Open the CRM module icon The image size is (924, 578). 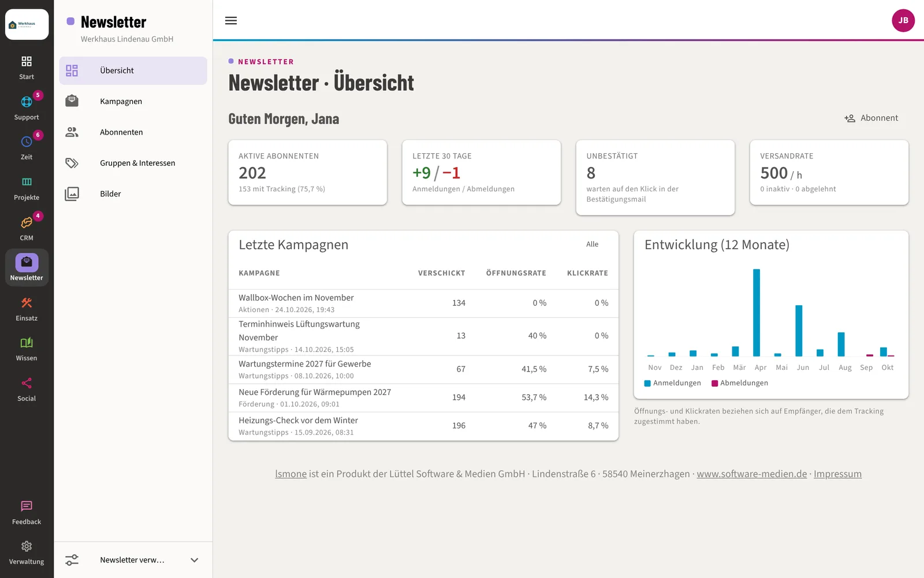27,223
